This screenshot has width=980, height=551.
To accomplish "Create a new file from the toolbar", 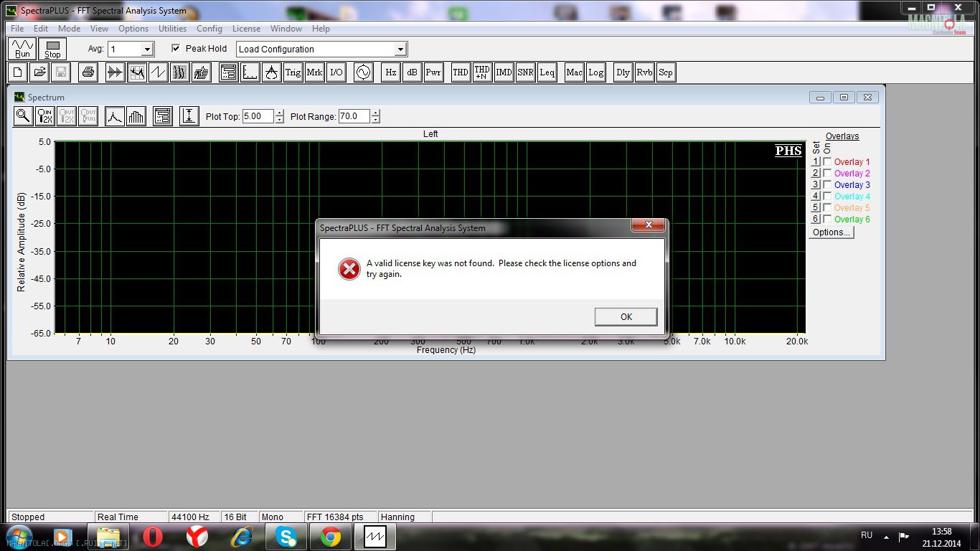I will tap(18, 72).
